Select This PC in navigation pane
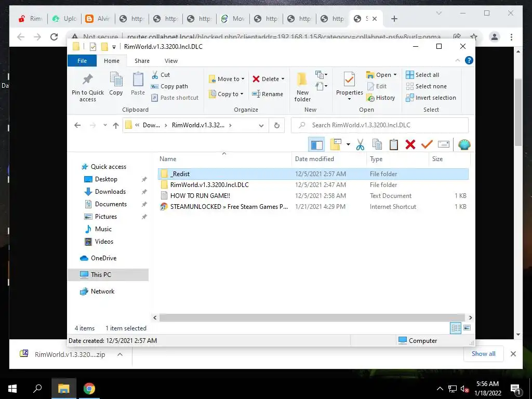This screenshot has height=399, width=532. click(101, 274)
